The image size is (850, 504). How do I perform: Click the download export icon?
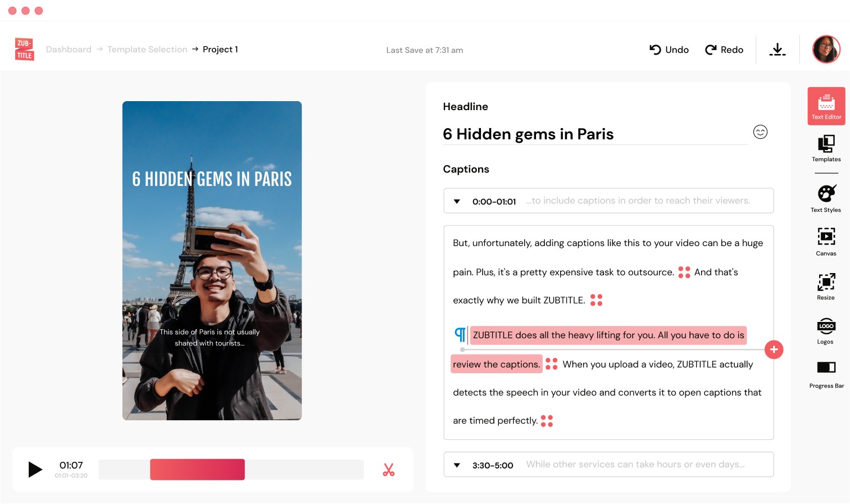(x=778, y=49)
